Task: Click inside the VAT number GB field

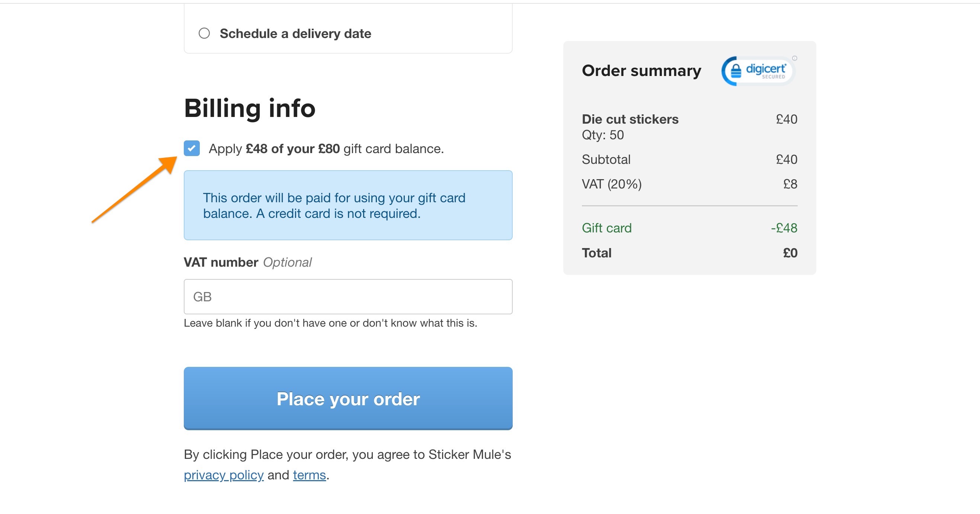Action: pos(348,296)
